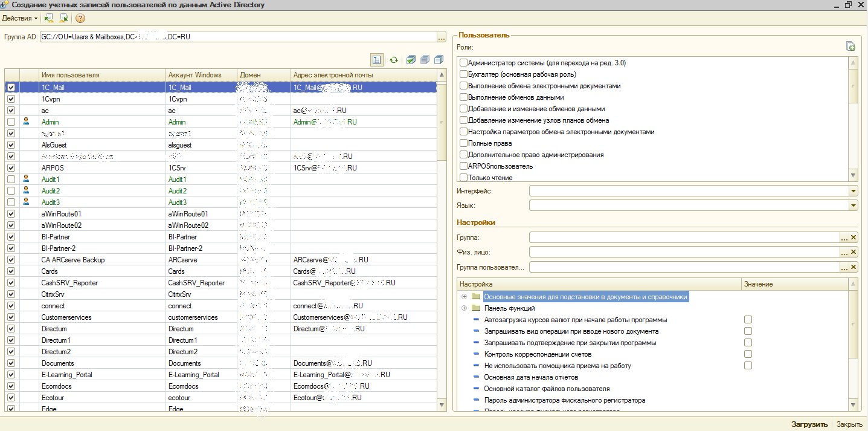Open the Действия dropdown menu

[19, 18]
